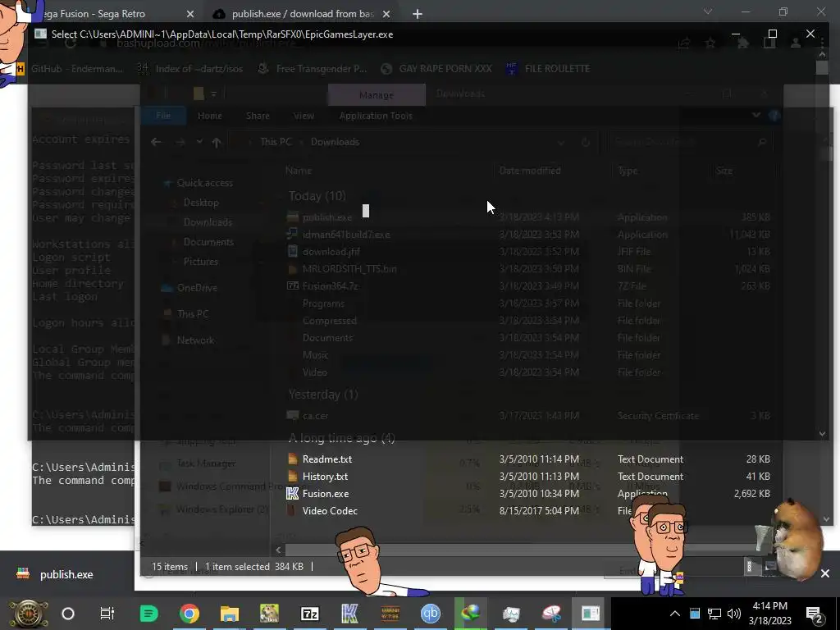Select the Manage contextual ribbon tab
Image resolution: width=840 pixels, height=630 pixels.
pos(376,95)
